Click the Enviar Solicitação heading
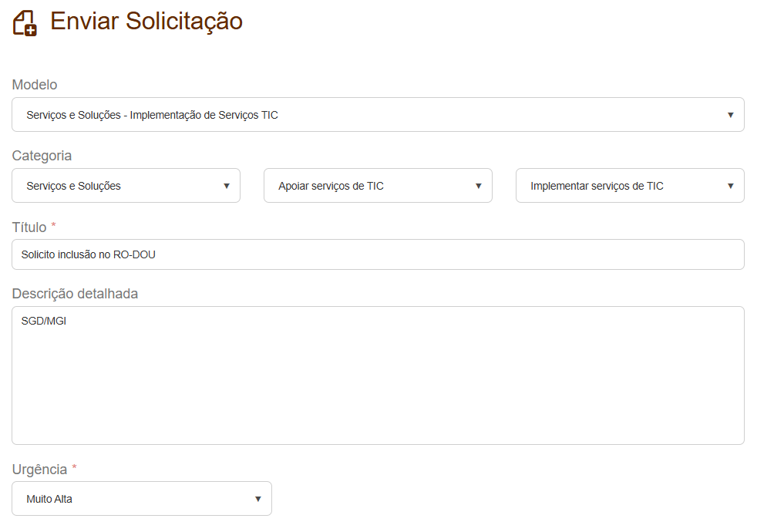The image size is (784, 532). click(x=145, y=22)
